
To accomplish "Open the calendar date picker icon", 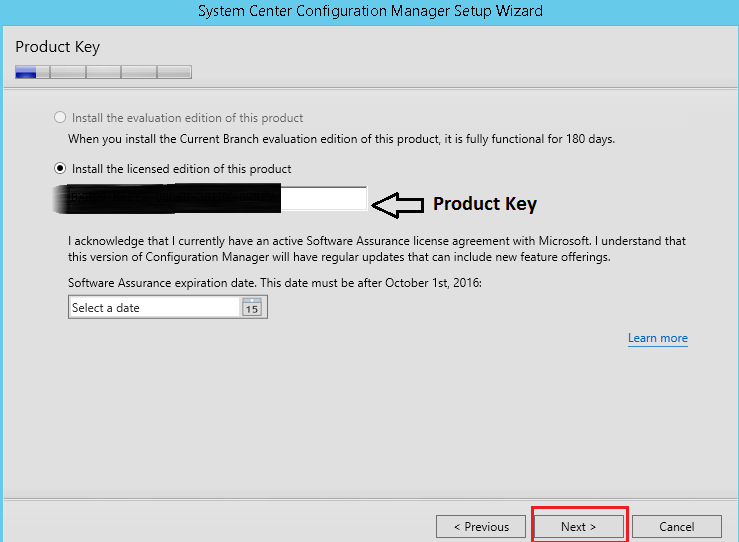I will (x=252, y=308).
